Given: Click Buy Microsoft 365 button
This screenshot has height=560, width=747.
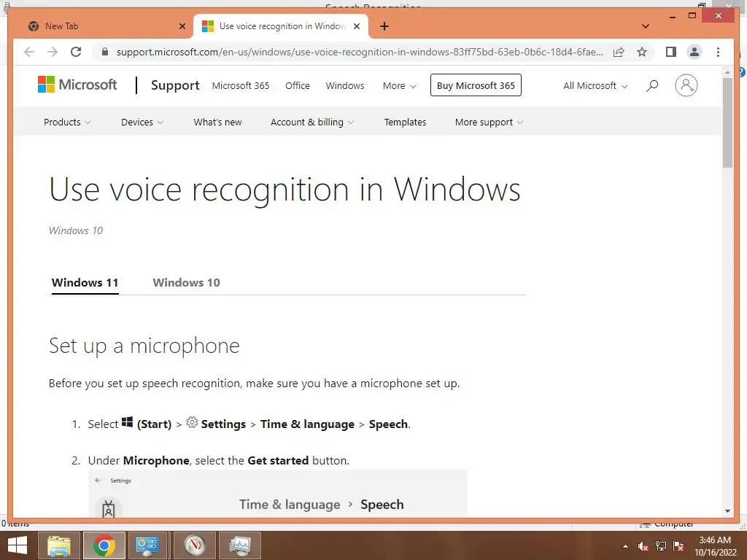Looking at the screenshot, I should (x=476, y=85).
